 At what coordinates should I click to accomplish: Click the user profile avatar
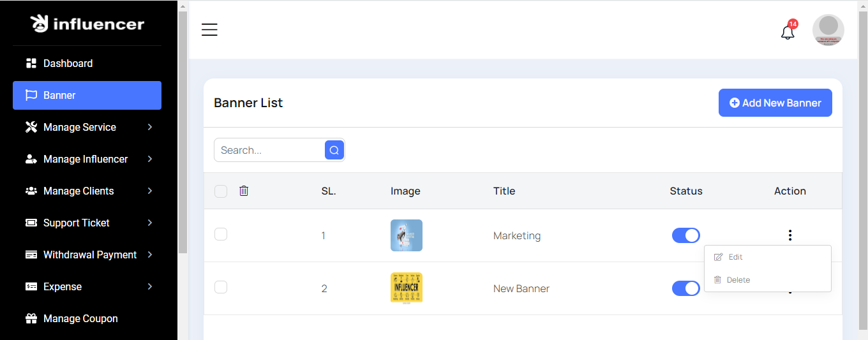(828, 30)
